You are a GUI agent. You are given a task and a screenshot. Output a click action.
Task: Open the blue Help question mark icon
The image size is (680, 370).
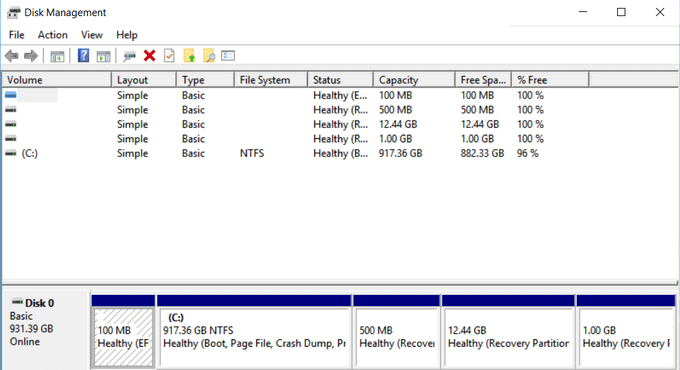tap(83, 56)
